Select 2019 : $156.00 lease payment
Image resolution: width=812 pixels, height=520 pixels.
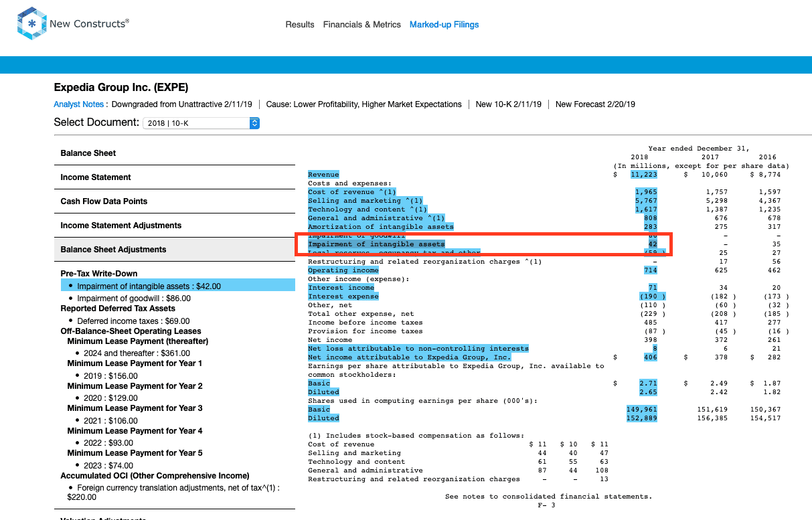tap(110, 376)
